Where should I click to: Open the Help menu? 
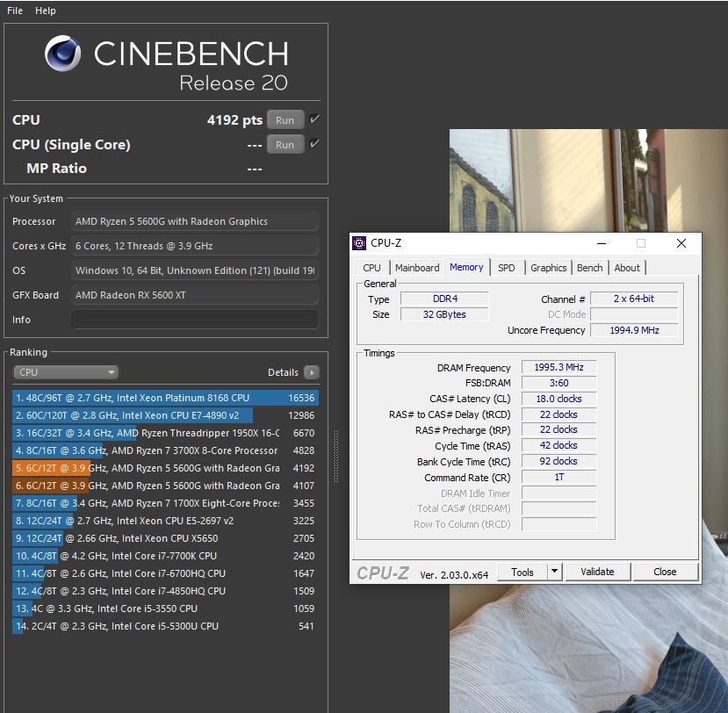pyautogui.click(x=46, y=11)
